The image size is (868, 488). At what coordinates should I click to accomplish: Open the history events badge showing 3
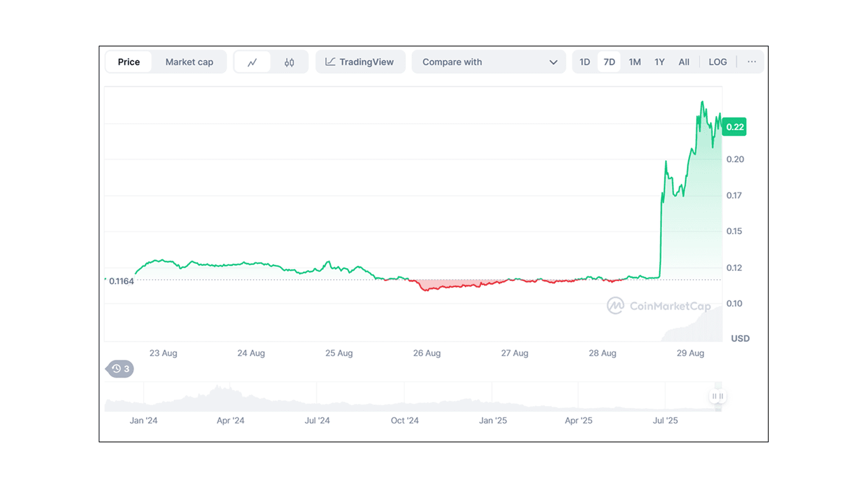coord(120,369)
